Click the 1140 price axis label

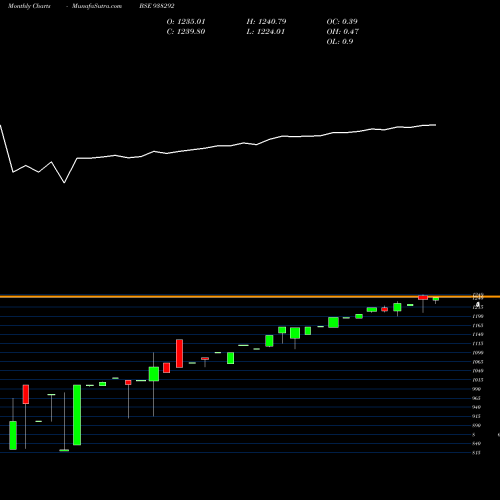[478, 334]
